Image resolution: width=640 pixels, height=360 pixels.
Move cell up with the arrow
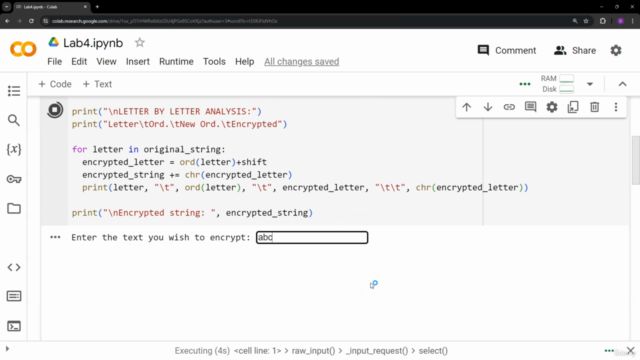[x=467, y=107]
